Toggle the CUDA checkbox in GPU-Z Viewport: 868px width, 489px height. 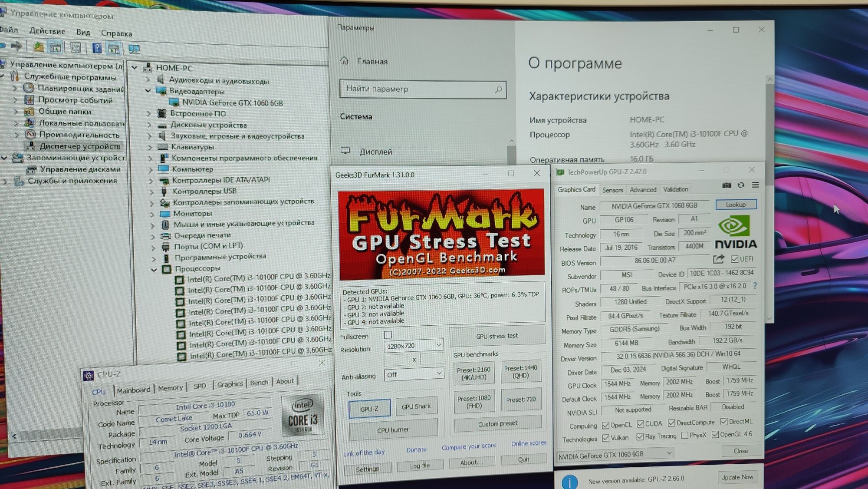click(641, 424)
